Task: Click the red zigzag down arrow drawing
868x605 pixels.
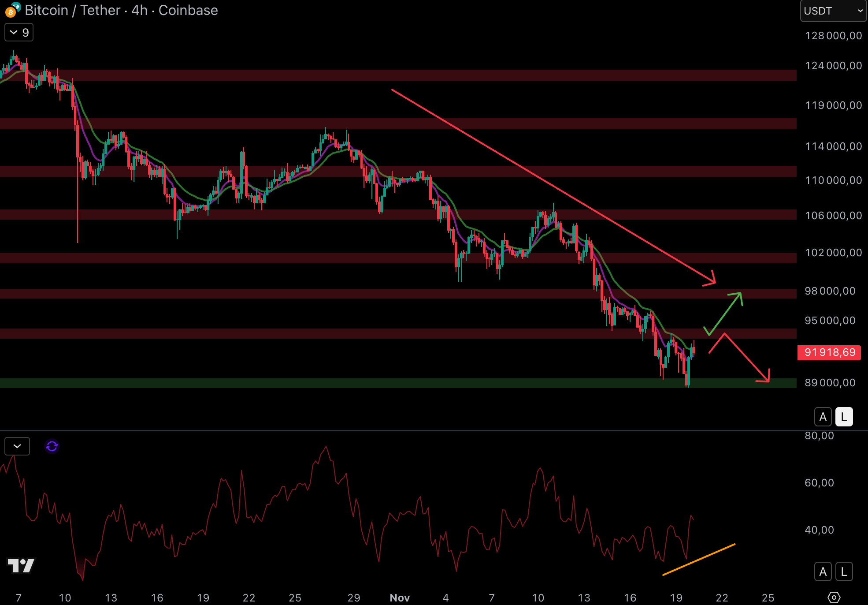Action: click(746, 357)
